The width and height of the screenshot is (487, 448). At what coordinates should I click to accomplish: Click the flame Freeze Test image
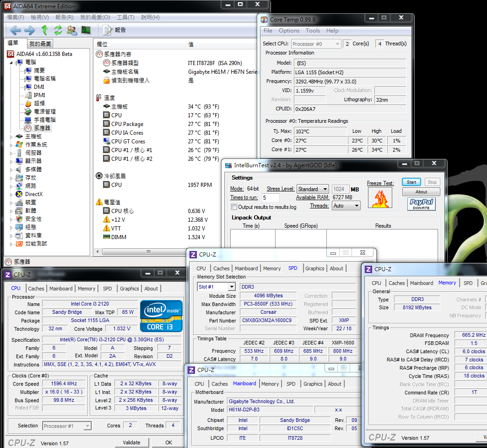point(380,198)
